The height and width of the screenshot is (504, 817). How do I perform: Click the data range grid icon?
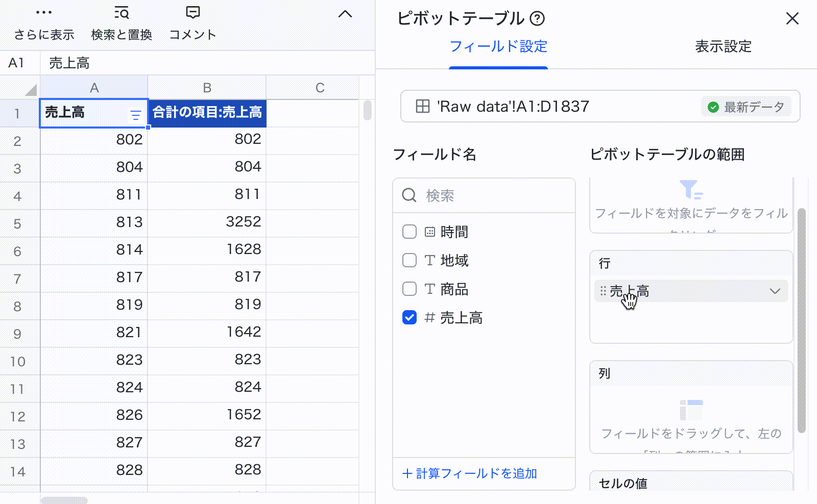(422, 107)
